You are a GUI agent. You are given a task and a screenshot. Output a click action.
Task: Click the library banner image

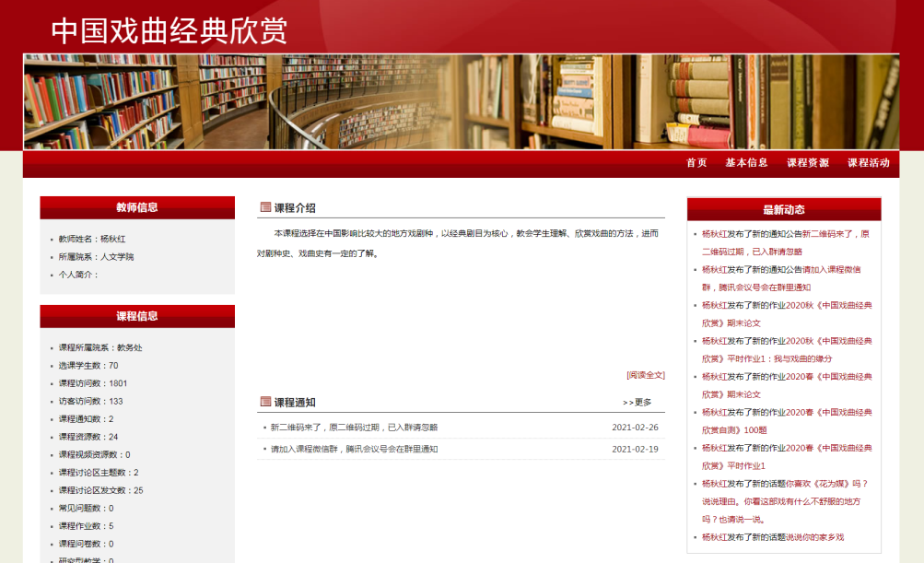[461, 101]
